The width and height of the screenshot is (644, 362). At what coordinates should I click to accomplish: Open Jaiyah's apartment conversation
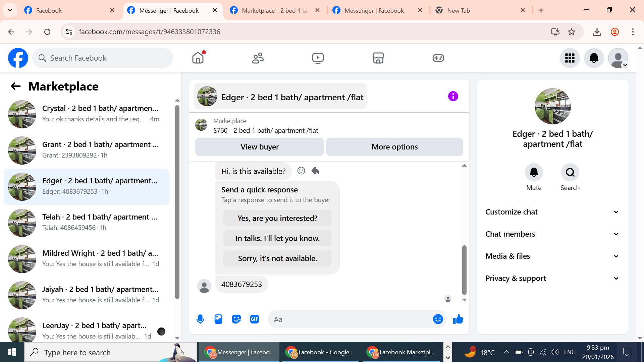(x=87, y=295)
